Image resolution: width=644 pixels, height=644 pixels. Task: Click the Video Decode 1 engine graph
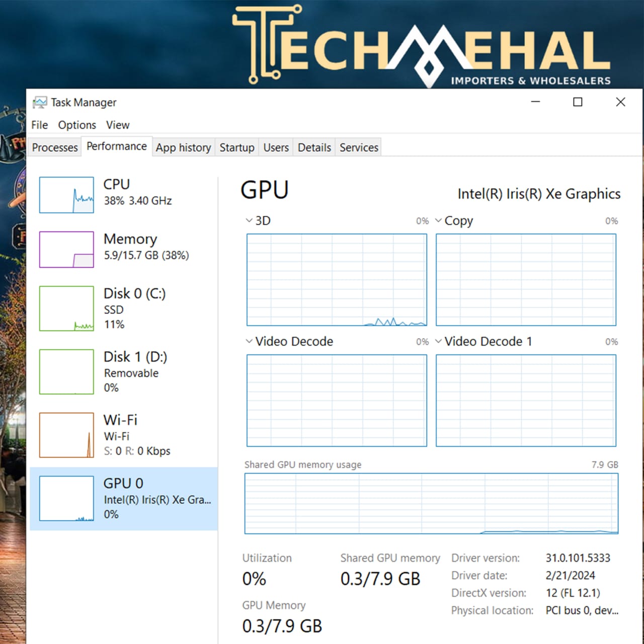(x=526, y=400)
